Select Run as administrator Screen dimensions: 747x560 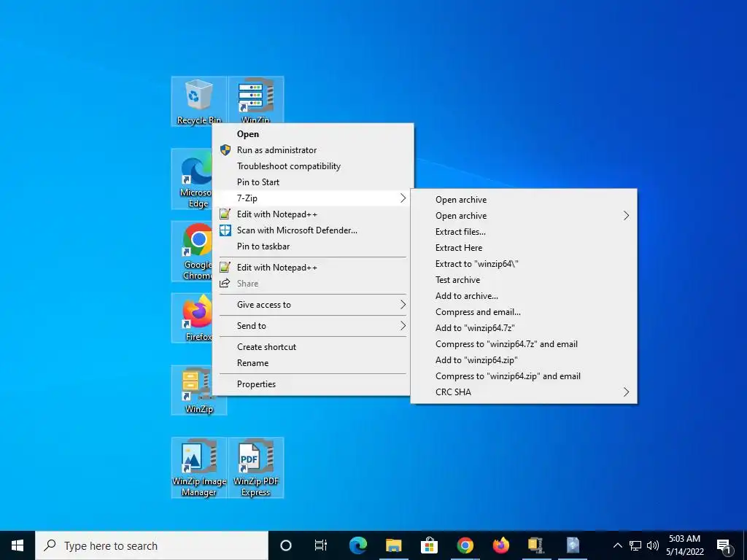pos(312,150)
